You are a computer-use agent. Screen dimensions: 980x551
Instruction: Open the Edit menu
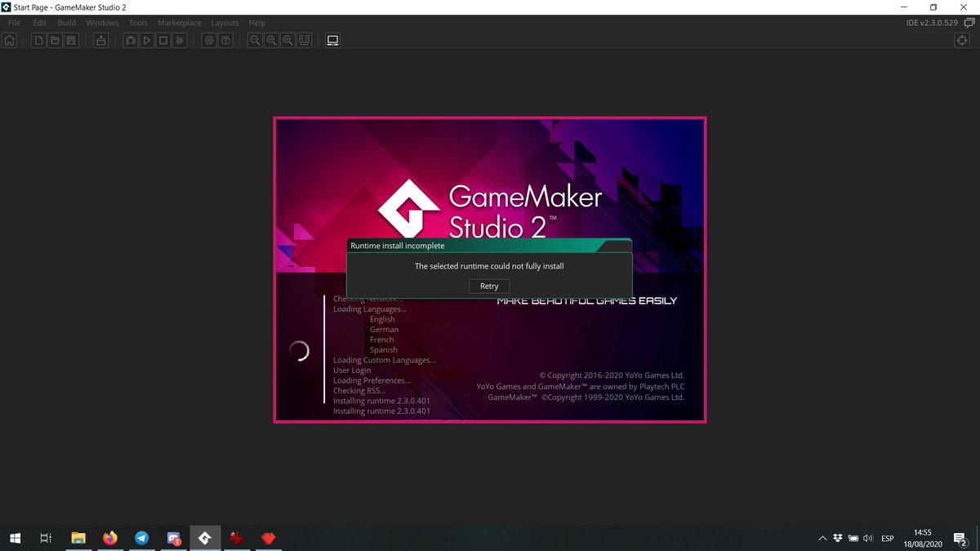[x=40, y=23]
